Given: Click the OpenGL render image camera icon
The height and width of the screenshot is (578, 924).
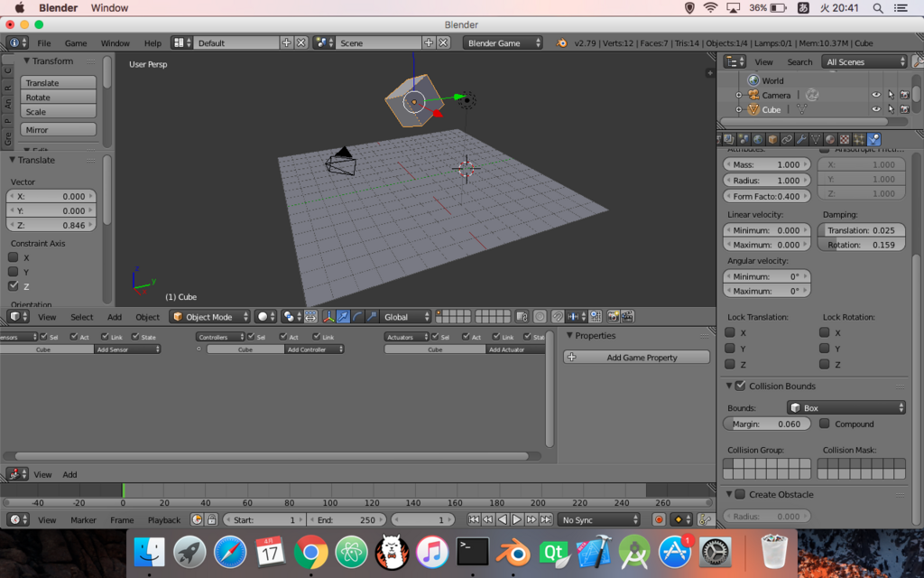Looking at the screenshot, I should (x=613, y=317).
